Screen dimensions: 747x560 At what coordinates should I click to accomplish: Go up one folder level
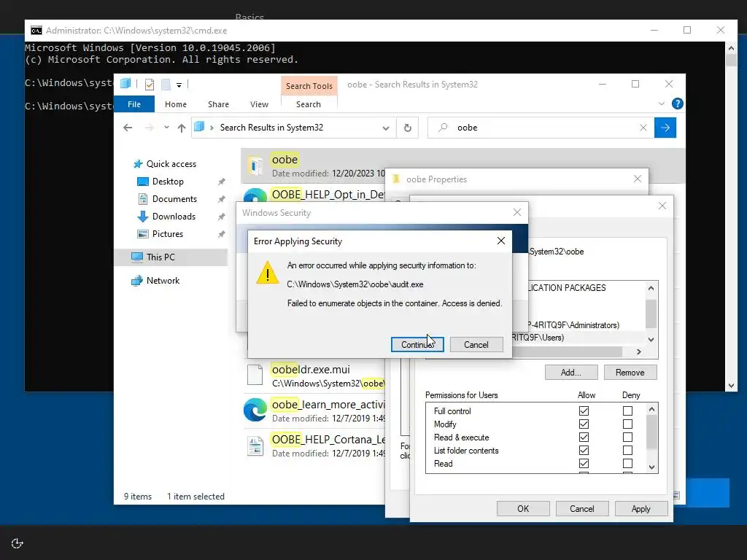pos(182,128)
